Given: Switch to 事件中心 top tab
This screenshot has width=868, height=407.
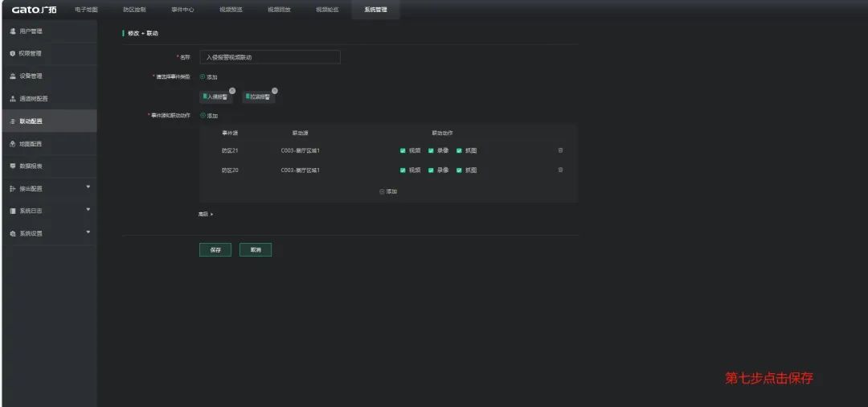Looking at the screenshot, I should pyautogui.click(x=182, y=10).
